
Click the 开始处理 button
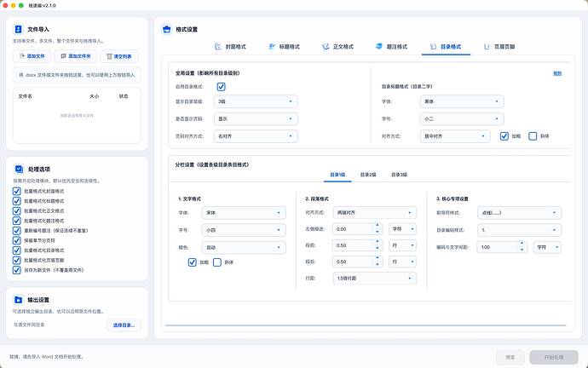point(554,357)
